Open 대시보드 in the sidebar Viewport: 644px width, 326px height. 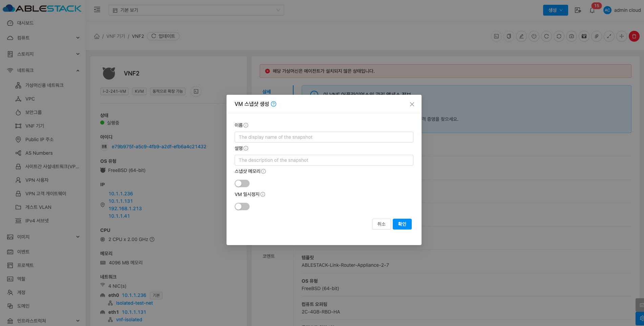click(25, 23)
